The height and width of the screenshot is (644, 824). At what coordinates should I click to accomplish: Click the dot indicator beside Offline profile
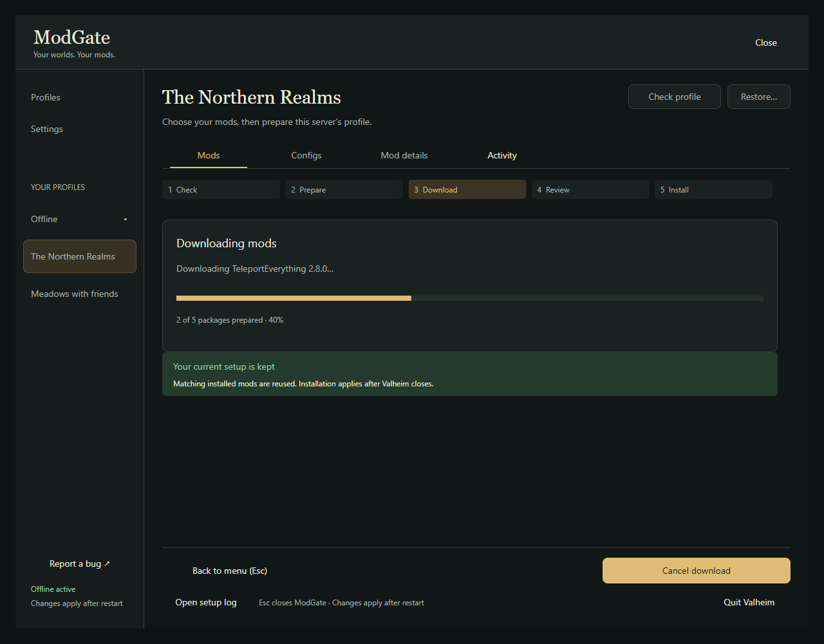click(126, 219)
